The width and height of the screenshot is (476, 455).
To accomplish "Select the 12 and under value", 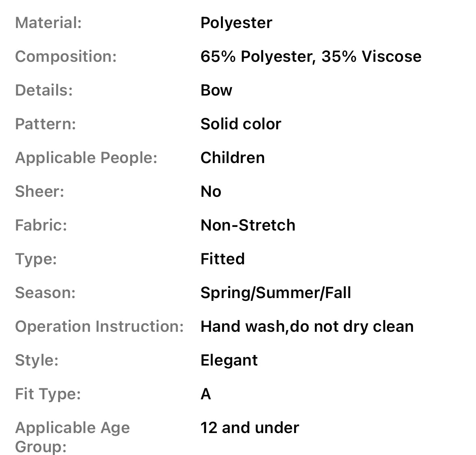I will 250,428.
